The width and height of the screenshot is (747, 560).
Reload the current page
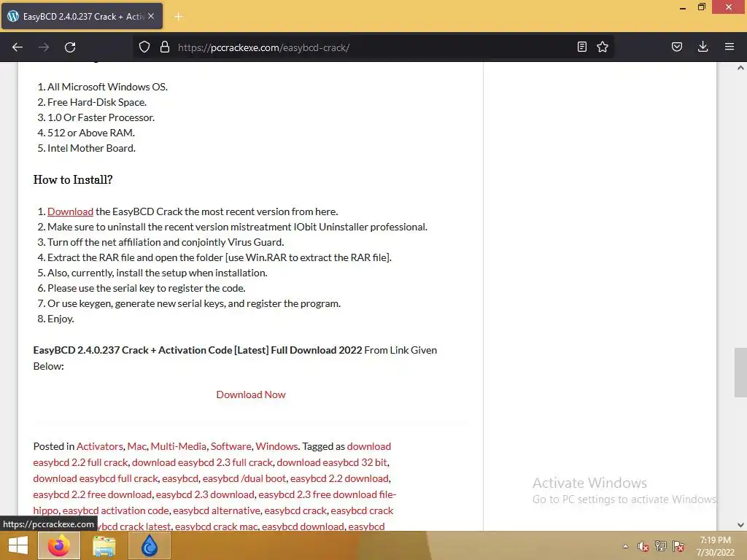(x=70, y=47)
